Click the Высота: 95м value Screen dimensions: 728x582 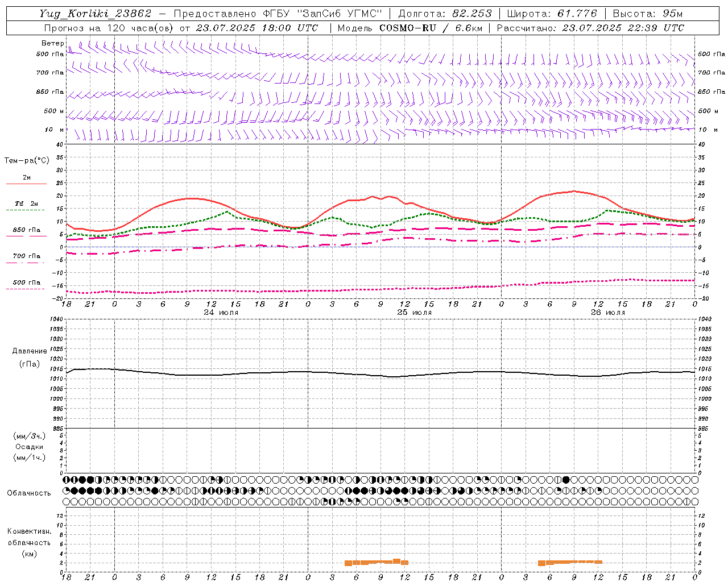(x=648, y=14)
